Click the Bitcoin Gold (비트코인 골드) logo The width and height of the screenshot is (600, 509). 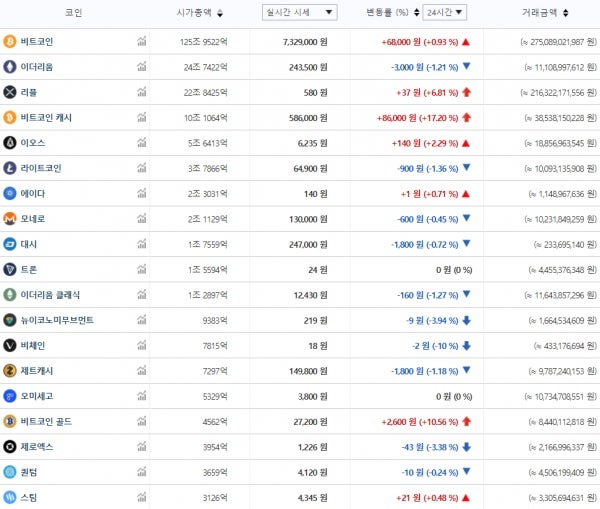tap(10, 421)
